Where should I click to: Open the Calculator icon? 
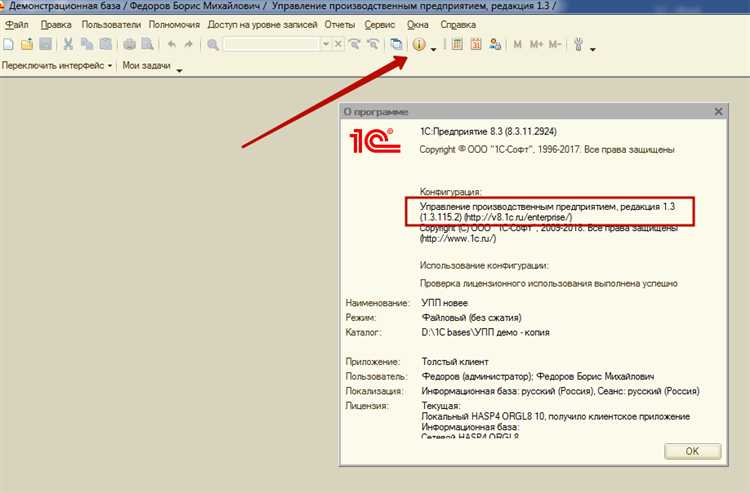(457, 44)
